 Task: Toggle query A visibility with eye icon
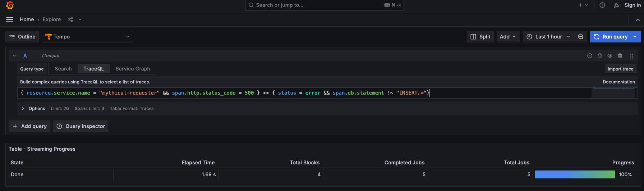pos(610,56)
